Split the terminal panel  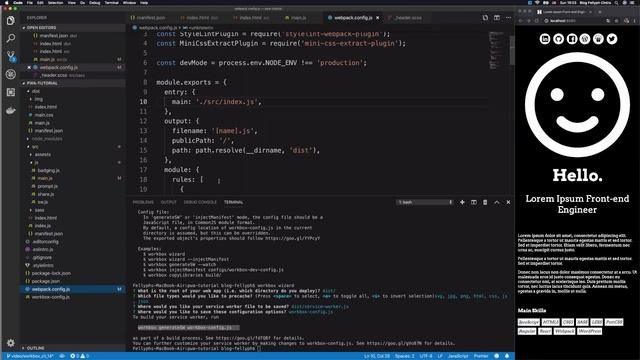473,202
